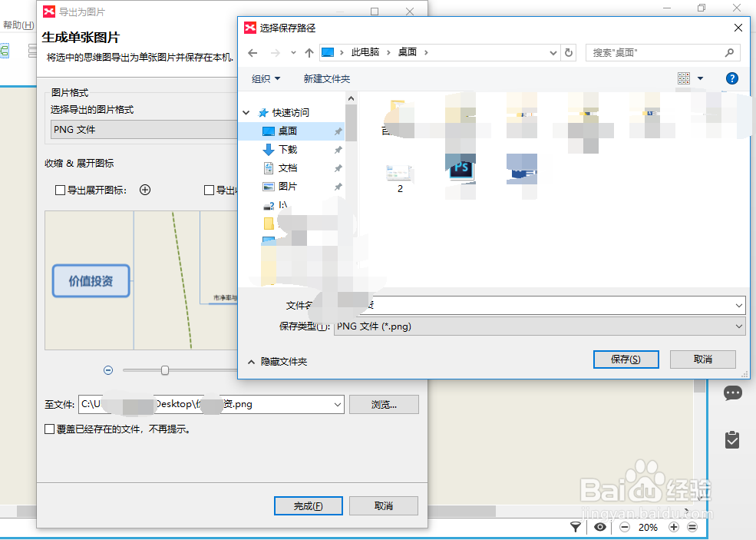Click the expand plus circle icon
Screen dimensions: 756x540
[145, 190]
